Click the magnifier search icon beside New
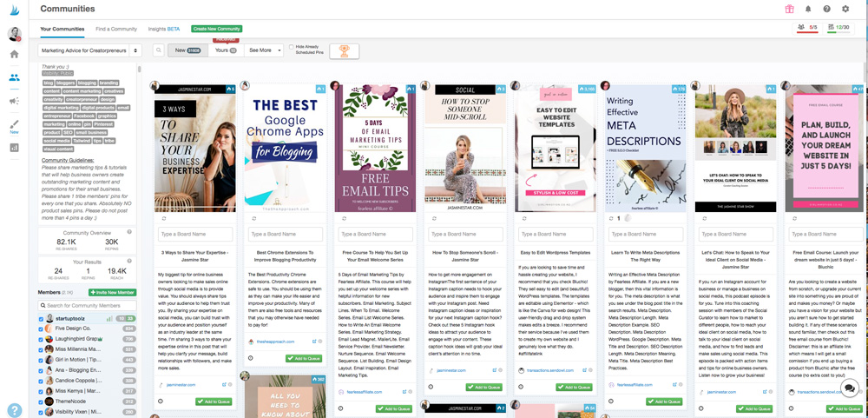The image size is (868, 418). tap(159, 50)
